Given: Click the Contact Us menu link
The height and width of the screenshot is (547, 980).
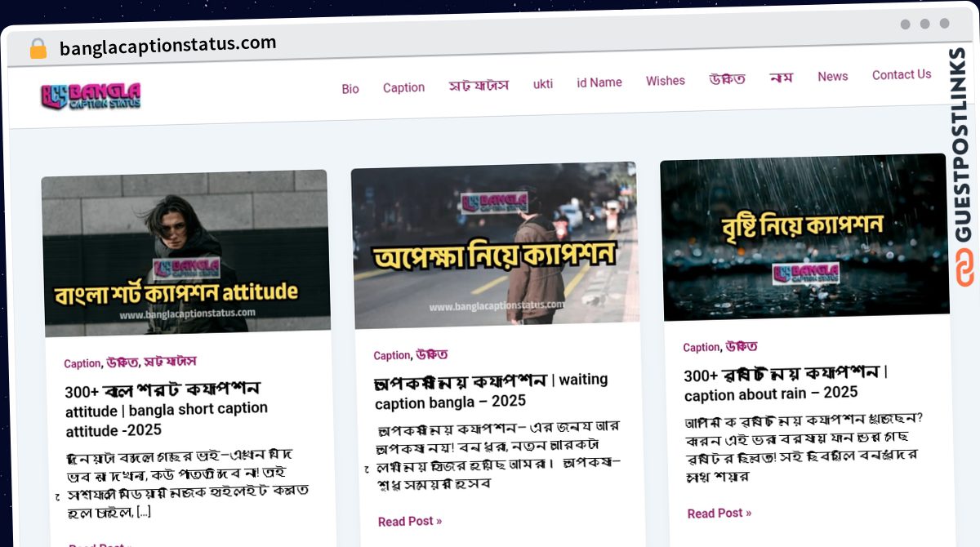Looking at the screenshot, I should click(x=902, y=74).
